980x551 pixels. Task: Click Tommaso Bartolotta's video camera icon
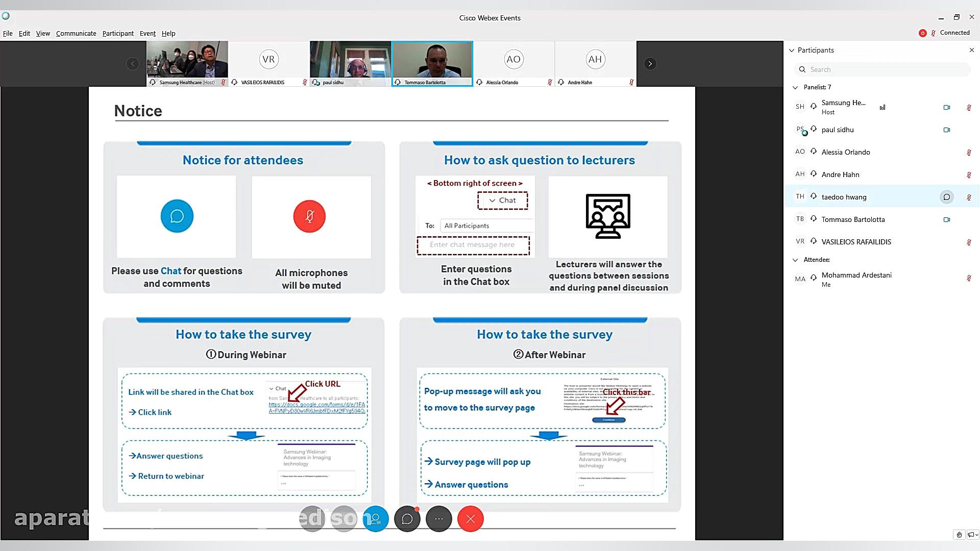click(x=947, y=220)
